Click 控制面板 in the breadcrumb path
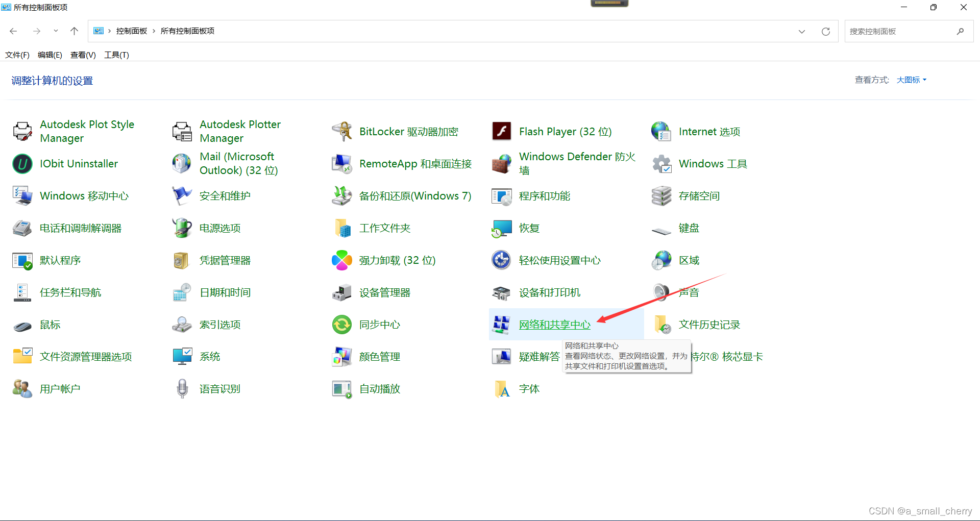Image resolution: width=980 pixels, height=521 pixels. (132, 31)
